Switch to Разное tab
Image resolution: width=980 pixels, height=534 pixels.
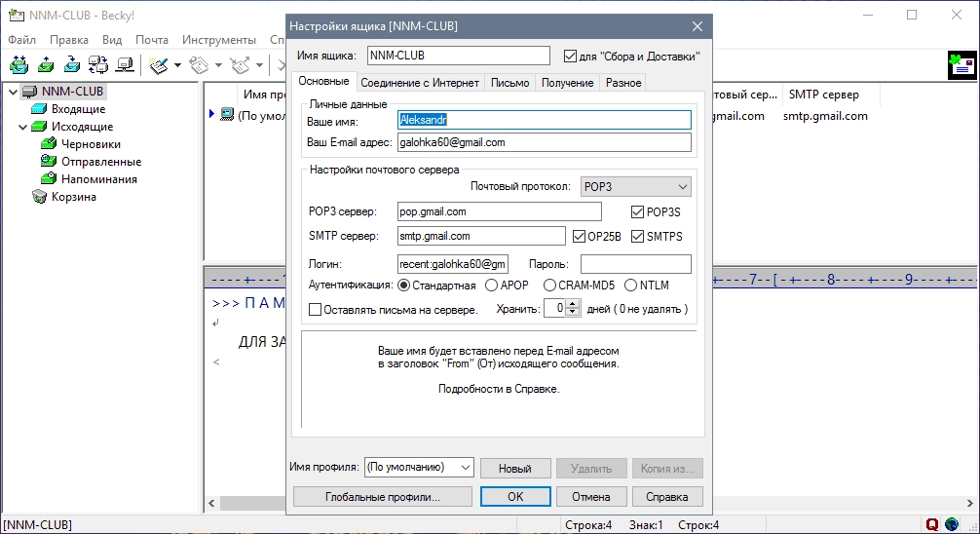coord(623,83)
